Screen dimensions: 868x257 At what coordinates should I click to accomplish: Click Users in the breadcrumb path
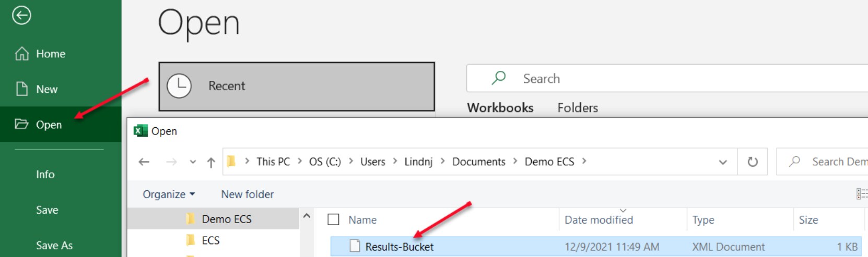tap(373, 162)
